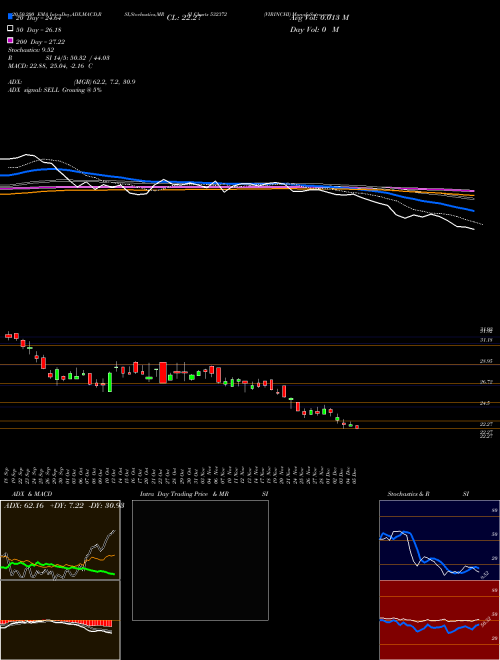500x660 pixels.
Task: Click the ADX & MACD panel title
Action: point(32,494)
